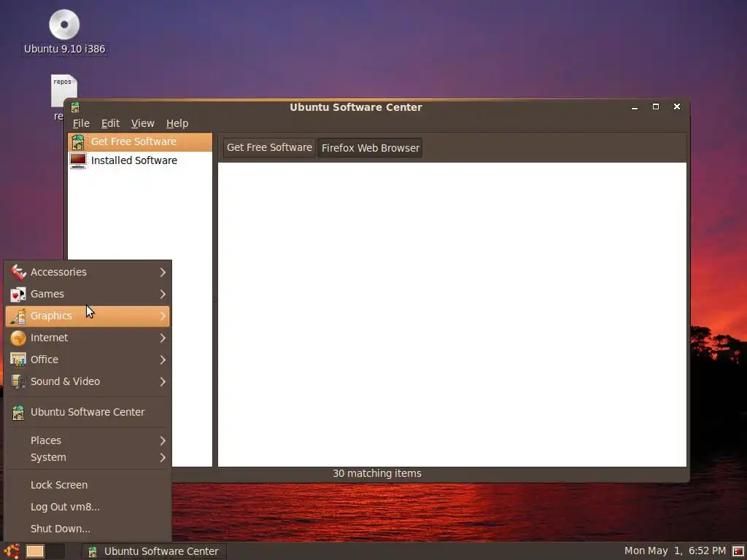Maximize the Ubuntu Software Center window

pyautogui.click(x=656, y=106)
